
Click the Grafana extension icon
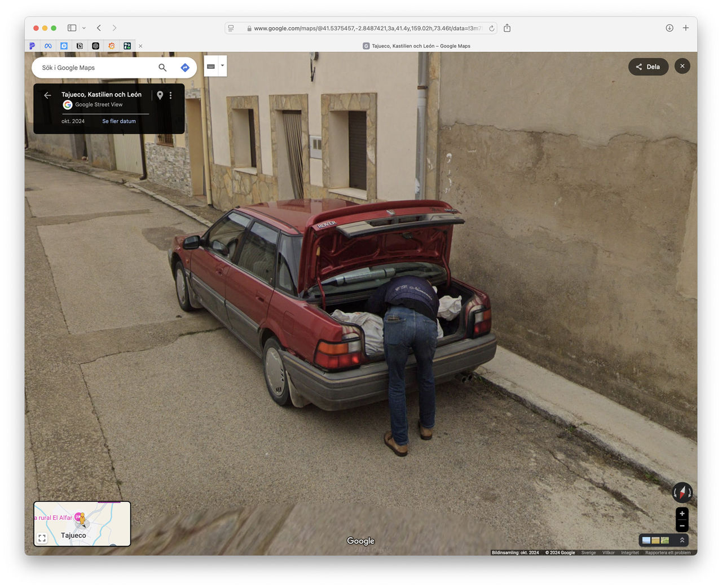112,46
